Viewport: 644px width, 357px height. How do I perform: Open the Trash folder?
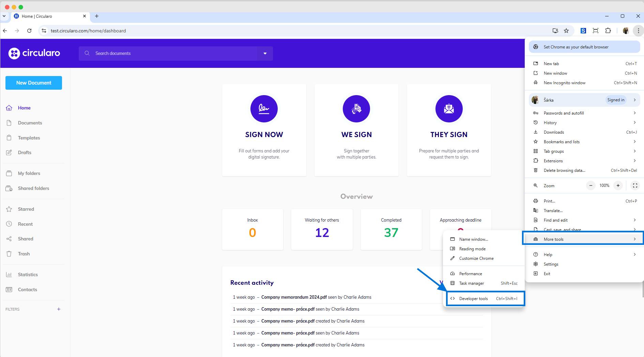24,254
